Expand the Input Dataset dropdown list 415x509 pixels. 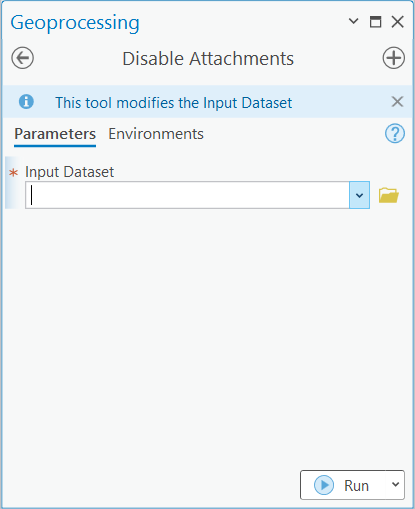tap(359, 195)
